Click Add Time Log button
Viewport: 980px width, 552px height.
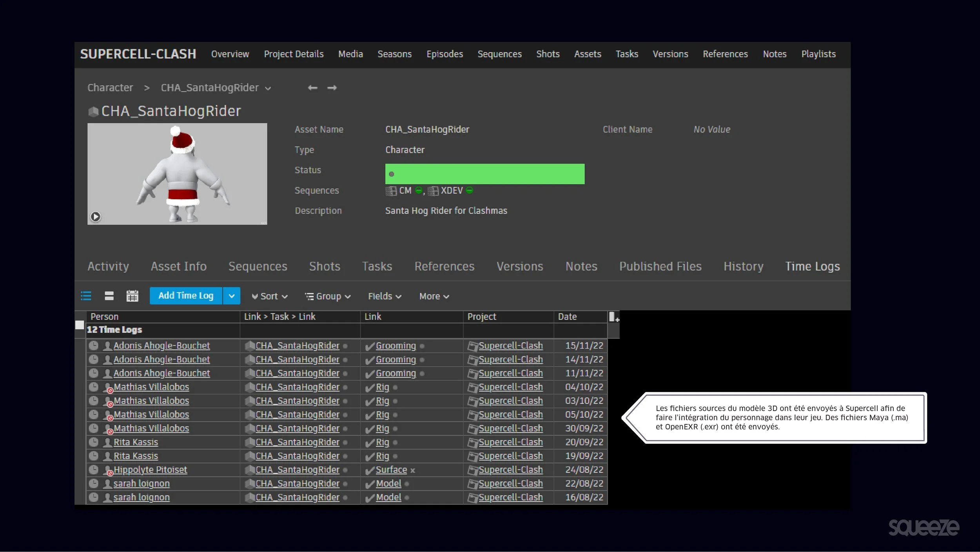point(186,296)
